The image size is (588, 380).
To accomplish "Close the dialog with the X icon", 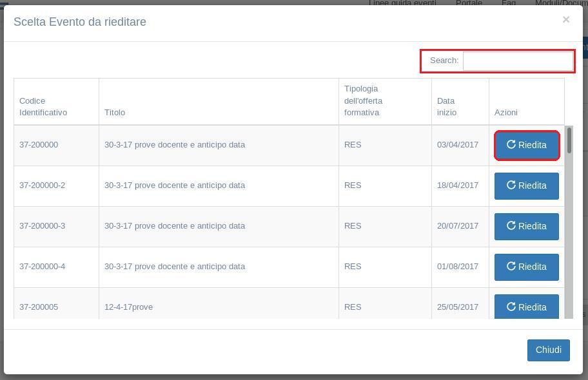I will click(x=565, y=19).
